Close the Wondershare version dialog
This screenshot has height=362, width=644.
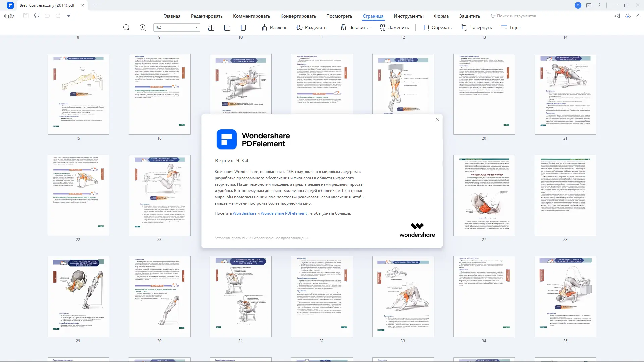[437, 119]
